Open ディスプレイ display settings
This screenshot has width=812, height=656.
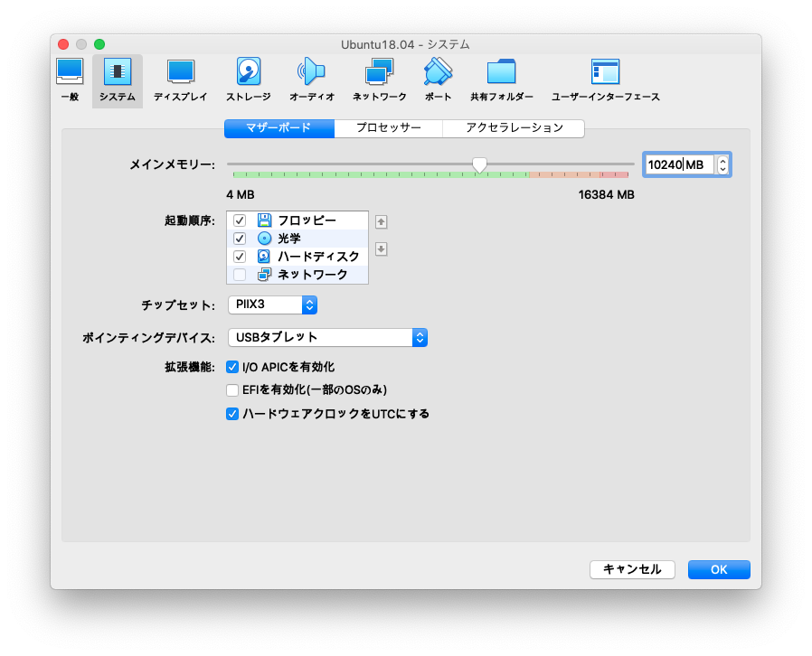point(180,81)
